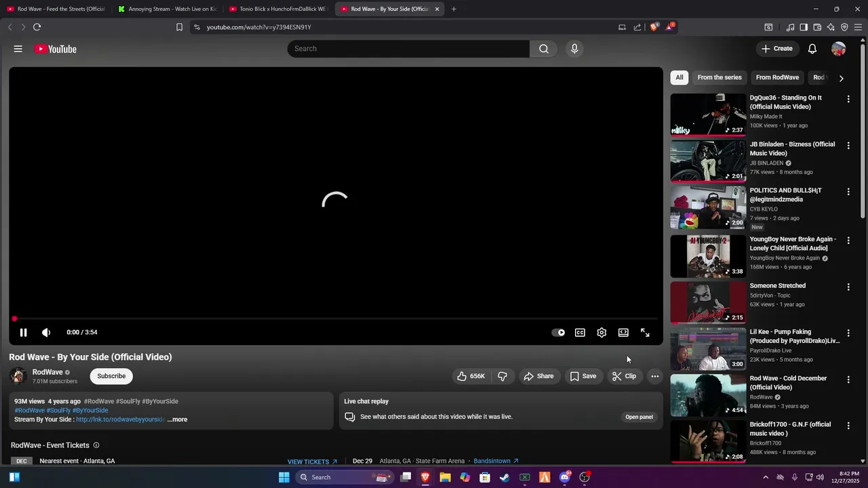This screenshot has width=868, height=488.
Task: Click the search magnifier button
Action: tap(544, 49)
